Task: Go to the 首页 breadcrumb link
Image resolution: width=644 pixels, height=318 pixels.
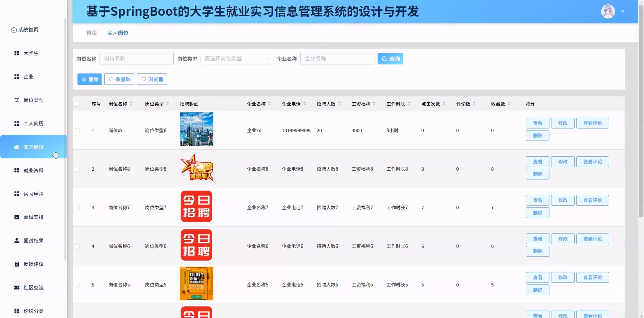Action: (x=91, y=33)
